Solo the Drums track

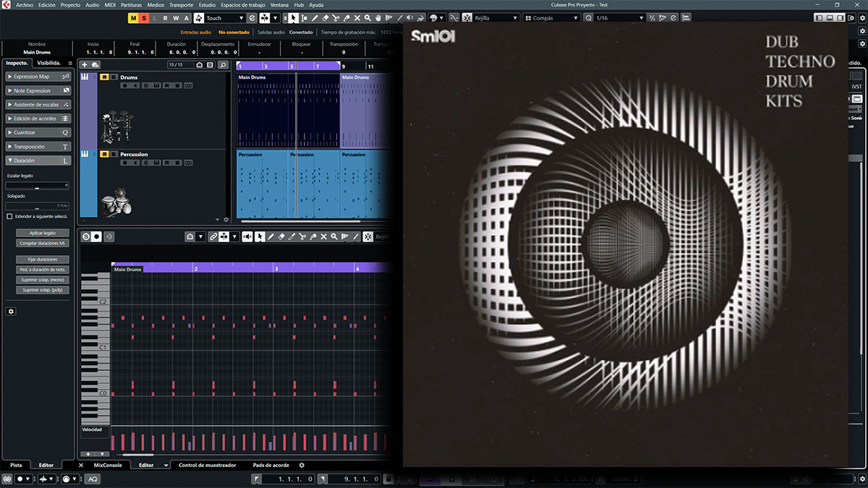[x=113, y=77]
